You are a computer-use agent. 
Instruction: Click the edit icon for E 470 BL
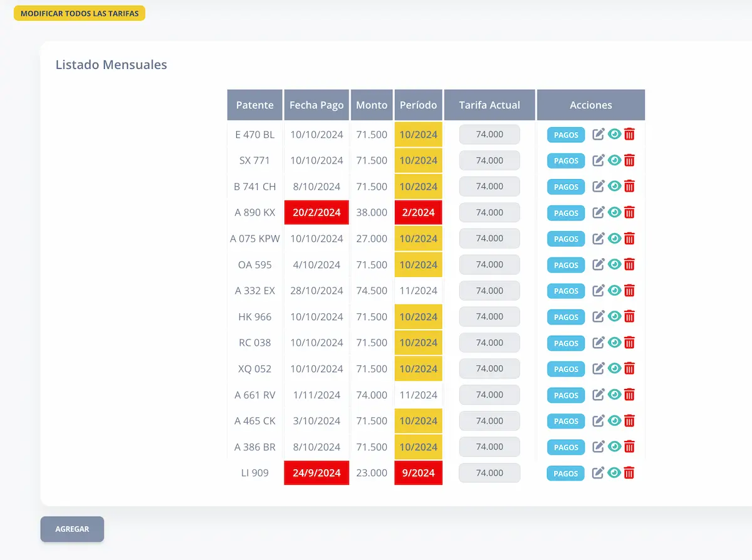coord(598,134)
